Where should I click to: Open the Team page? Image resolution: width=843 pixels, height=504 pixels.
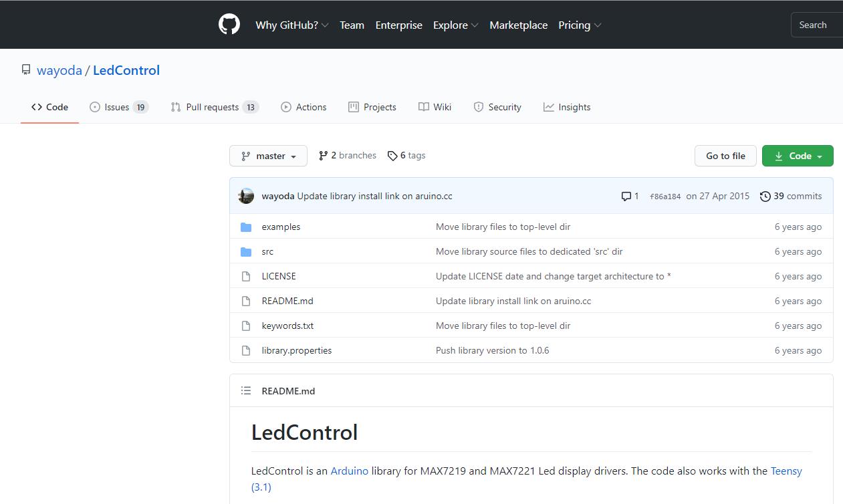pos(352,25)
